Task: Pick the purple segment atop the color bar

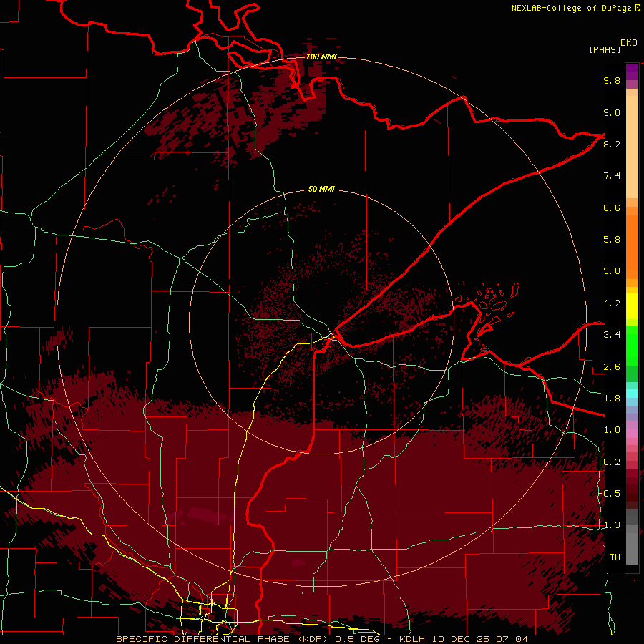Action: [632, 72]
